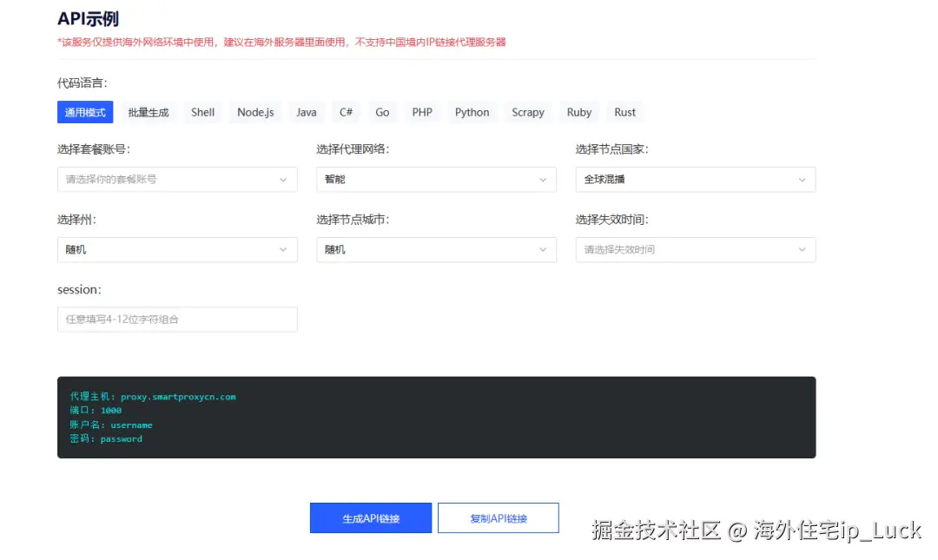
Task: Open the PHP code example
Action: [422, 111]
